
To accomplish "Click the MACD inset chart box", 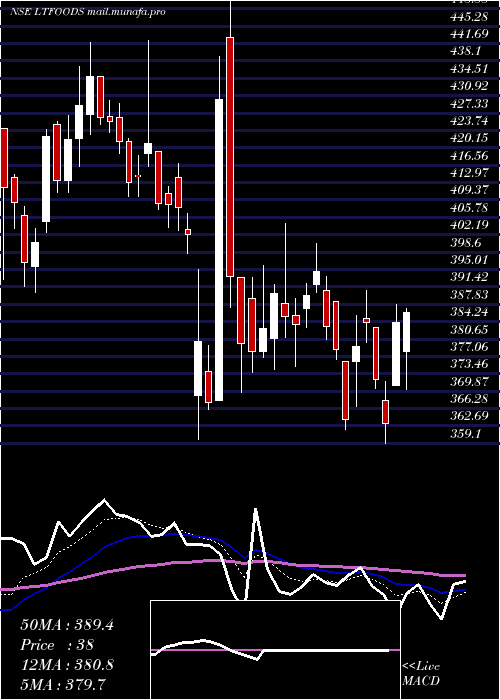I will coord(275,650).
